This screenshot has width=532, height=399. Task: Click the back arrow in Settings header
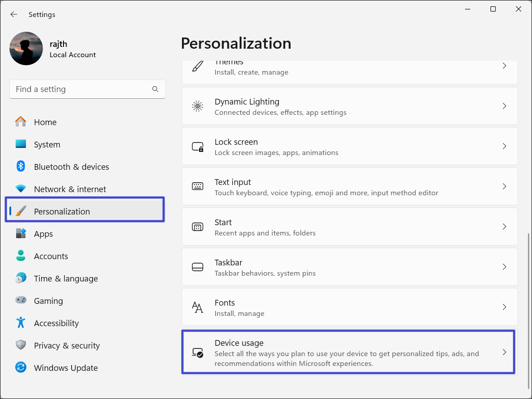14,15
